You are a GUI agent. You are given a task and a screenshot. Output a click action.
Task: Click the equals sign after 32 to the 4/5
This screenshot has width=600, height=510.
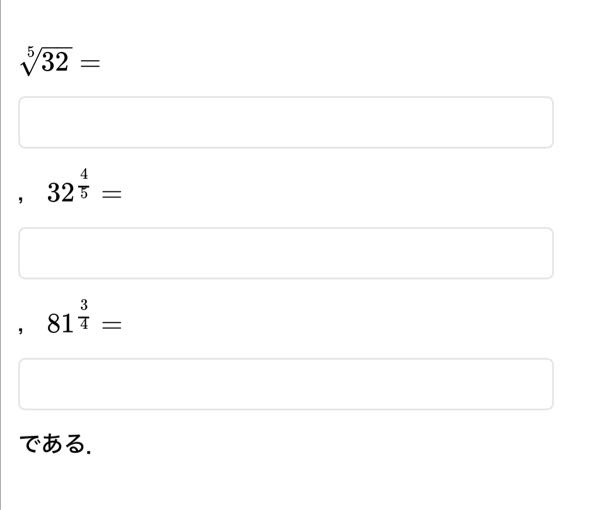(112, 194)
